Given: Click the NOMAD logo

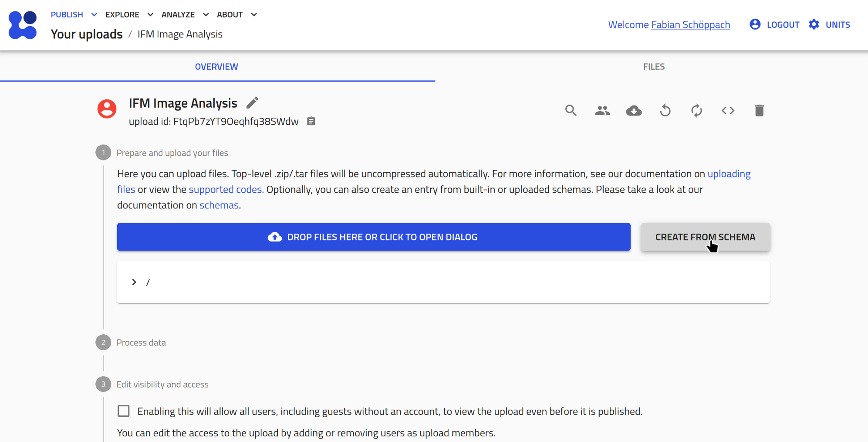Looking at the screenshot, I should click(23, 25).
